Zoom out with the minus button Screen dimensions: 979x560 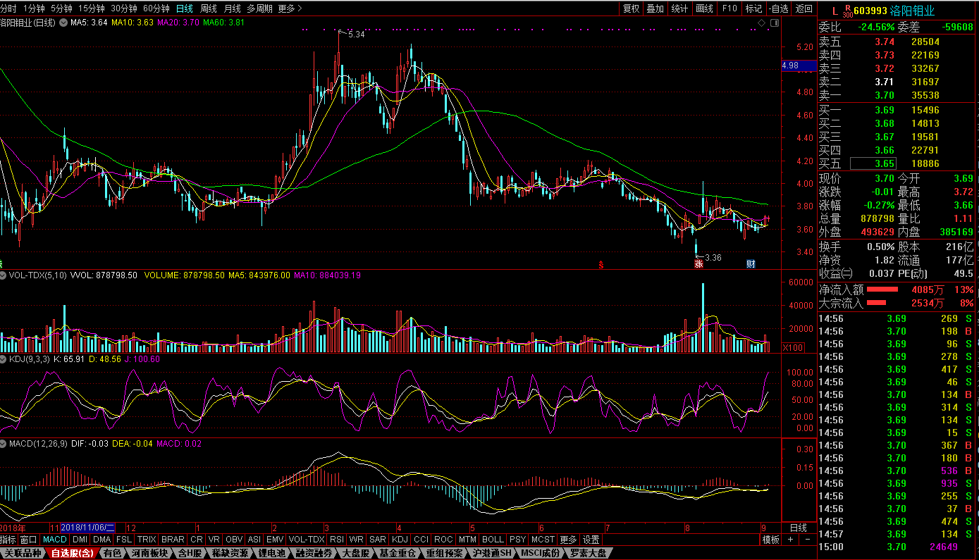coord(807,540)
